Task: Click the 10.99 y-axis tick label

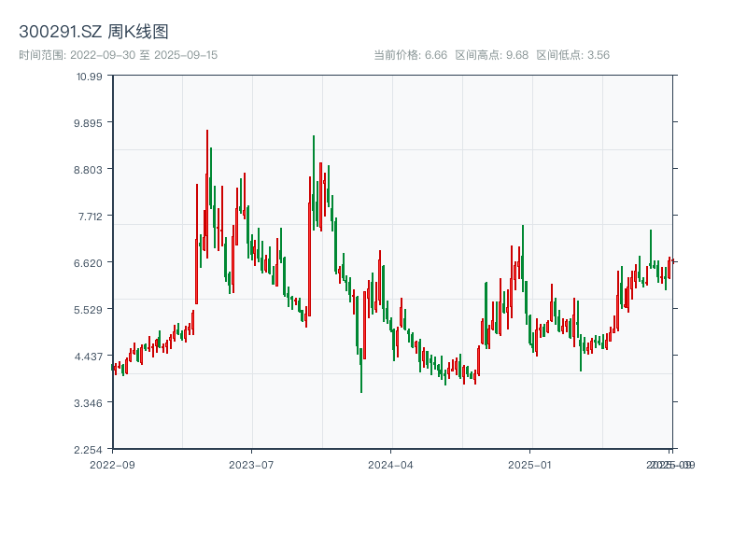Action: [88, 78]
